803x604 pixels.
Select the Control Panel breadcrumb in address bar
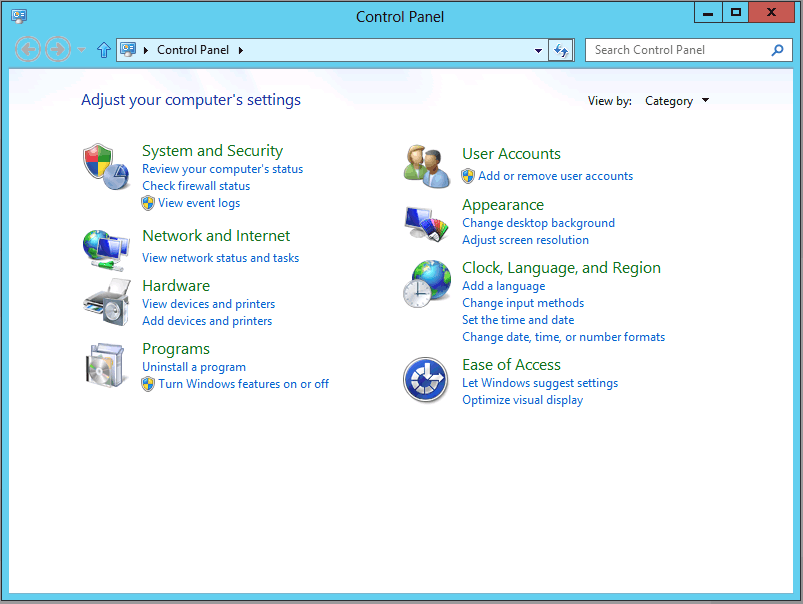click(193, 50)
